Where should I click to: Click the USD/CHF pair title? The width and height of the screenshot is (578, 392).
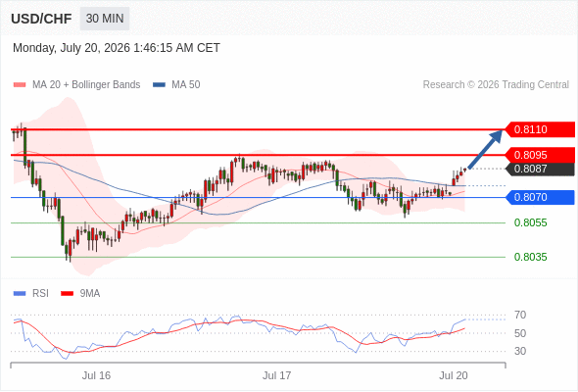41,19
